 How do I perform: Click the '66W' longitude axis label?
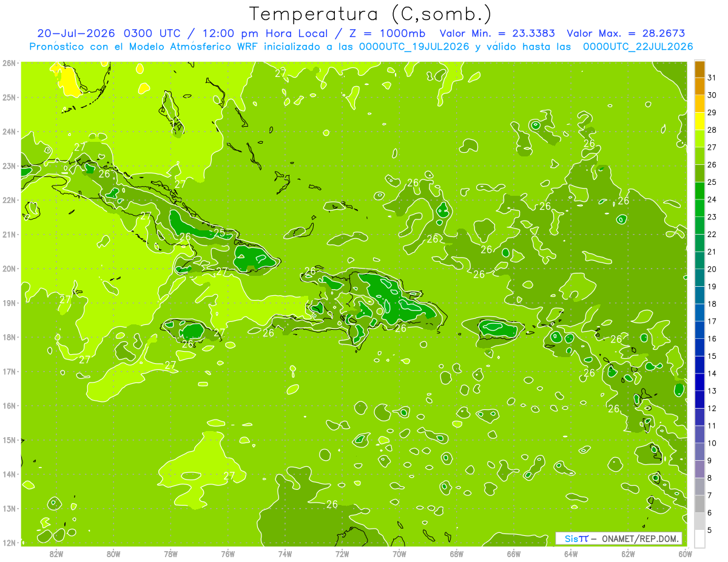click(513, 554)
